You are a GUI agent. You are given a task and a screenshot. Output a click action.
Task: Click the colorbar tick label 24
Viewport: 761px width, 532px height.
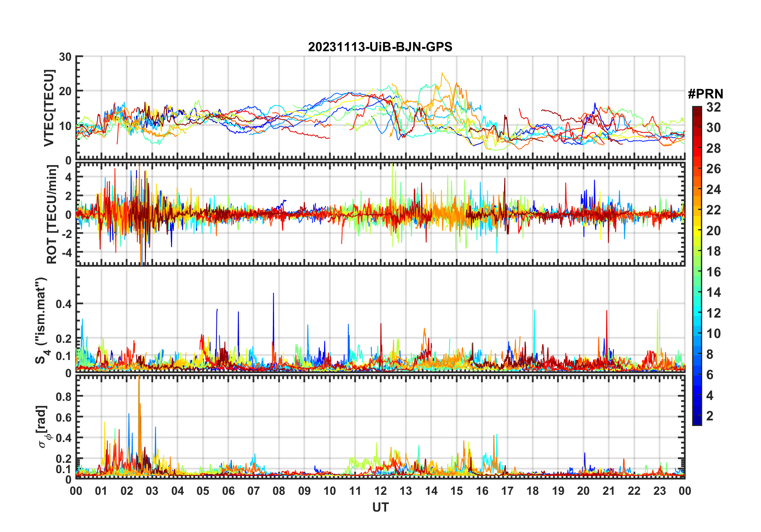pos(713,190)
